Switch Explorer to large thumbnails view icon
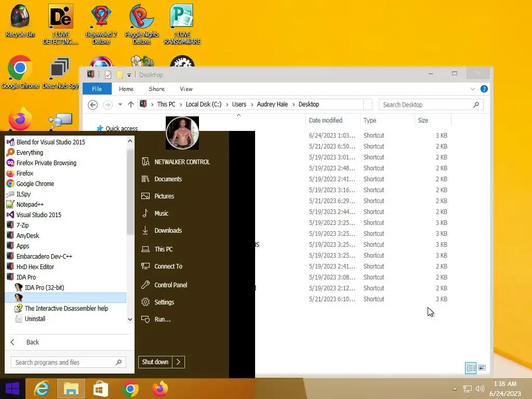 [x=482, y=368]
